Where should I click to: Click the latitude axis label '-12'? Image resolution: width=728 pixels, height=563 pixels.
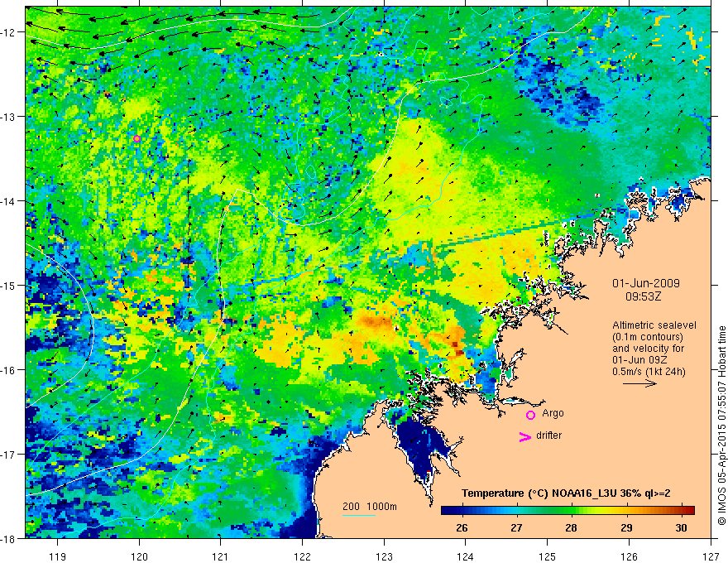8,32
